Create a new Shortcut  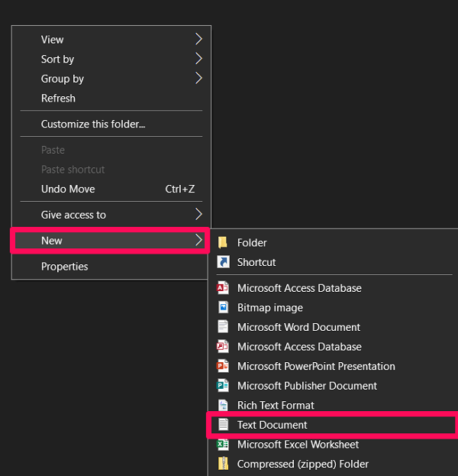[x=334, y=262]
